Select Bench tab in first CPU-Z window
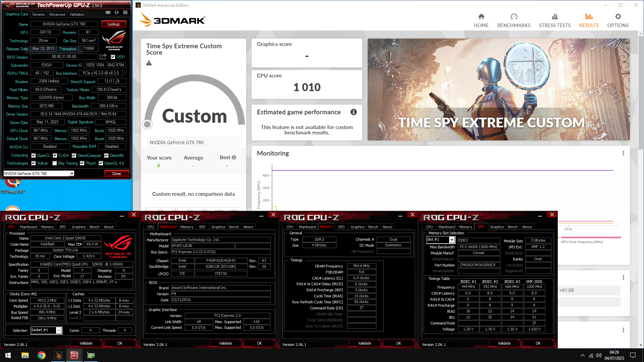 (x=95, y=227)
